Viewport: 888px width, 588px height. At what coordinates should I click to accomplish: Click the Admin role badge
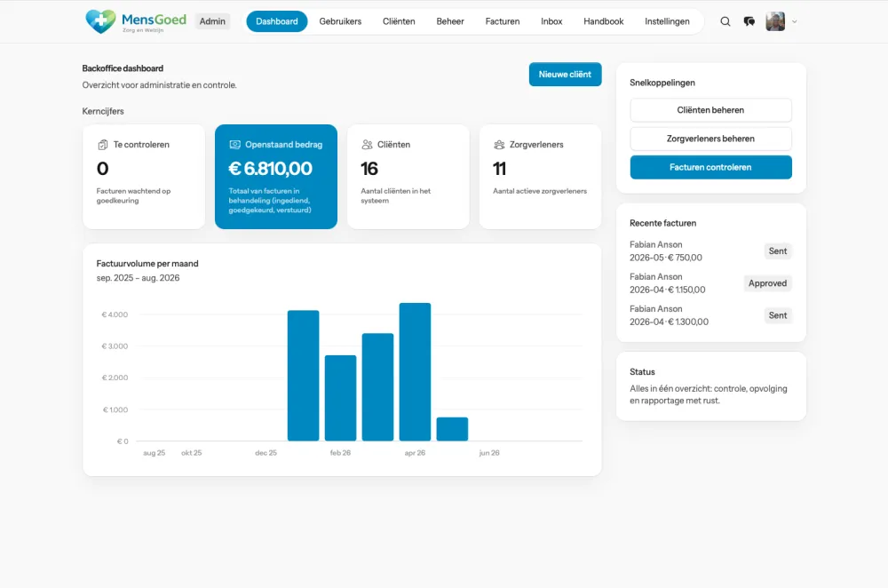[x=212, y=21]
